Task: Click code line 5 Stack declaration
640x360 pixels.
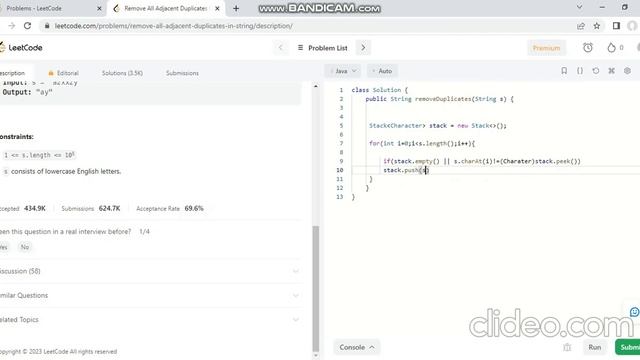Action: click(x=438, y=126)
